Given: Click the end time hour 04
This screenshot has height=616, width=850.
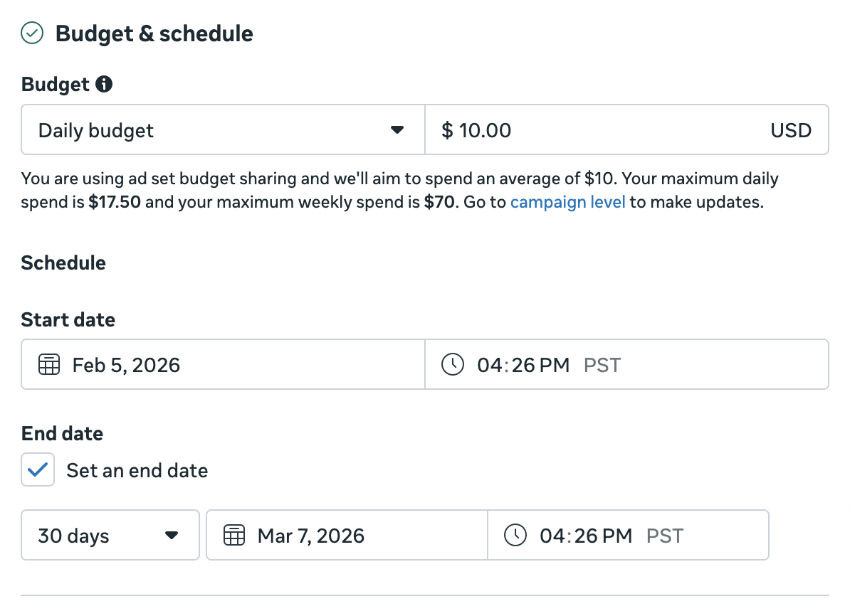Looking at the screenshot, I should (551, 536).
